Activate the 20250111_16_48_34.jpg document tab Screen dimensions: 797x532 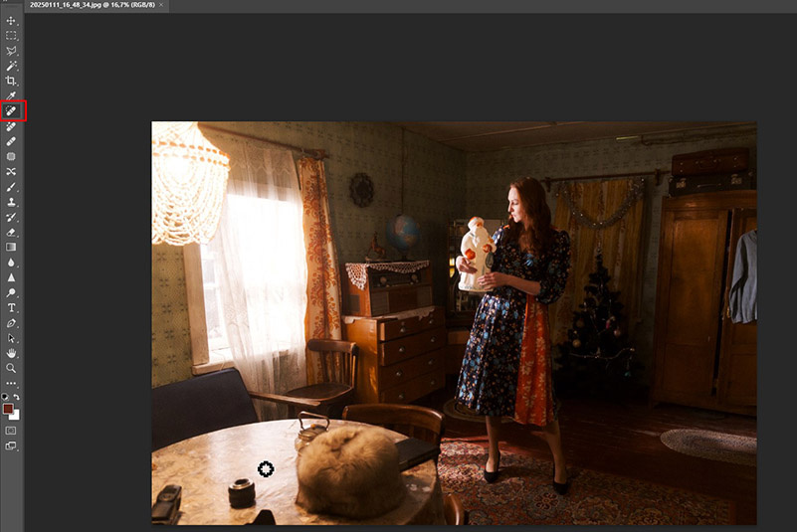pos(93,5)
